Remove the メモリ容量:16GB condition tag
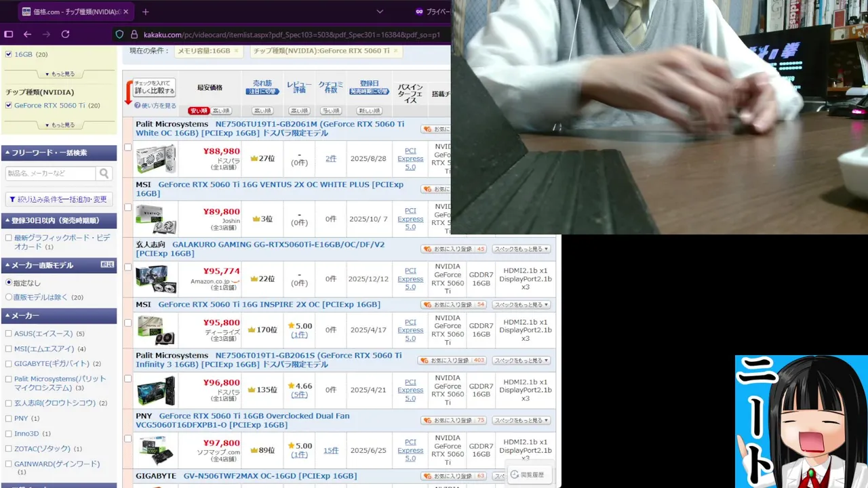The image size is (868, 488). tap(236, 51)
